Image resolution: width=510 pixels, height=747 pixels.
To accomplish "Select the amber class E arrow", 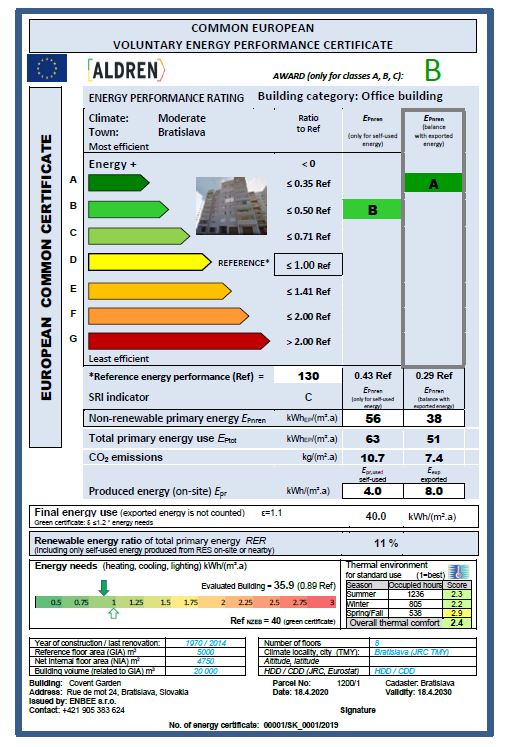I will tap(160, 291).
